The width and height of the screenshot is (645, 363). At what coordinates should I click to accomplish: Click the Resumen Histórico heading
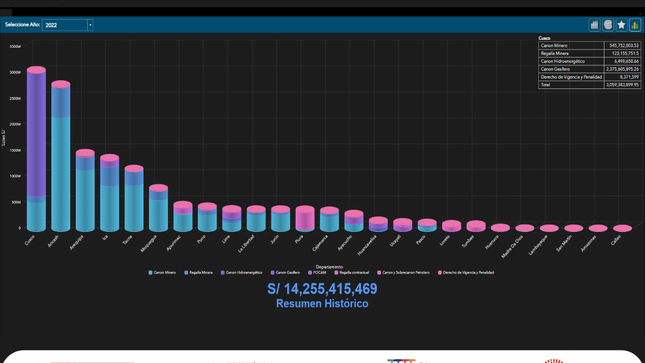pyautogui.click(x=322, y=304)
